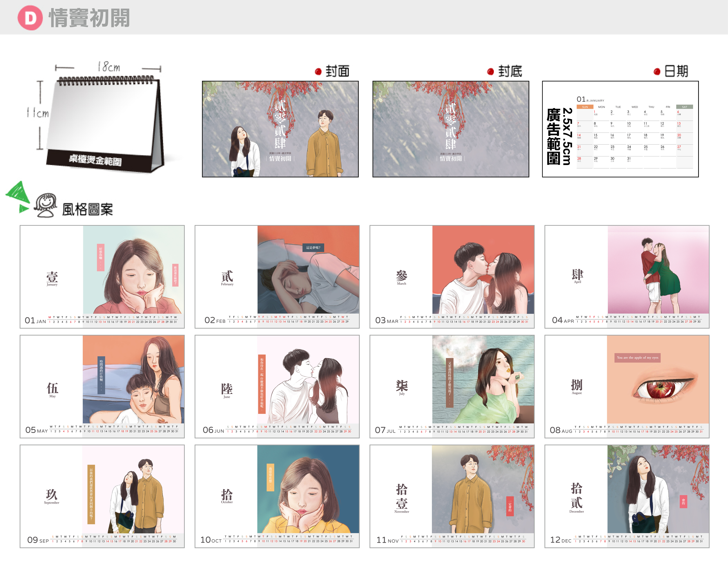Click the orange SUN header in date preview

click(x=585, y=107)
